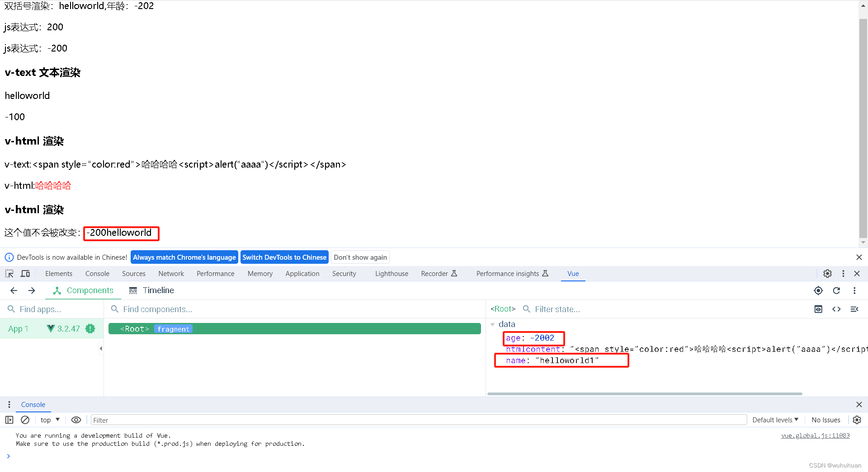
Task: Refresh the Vue devtools
Action: tap(836, 290)
